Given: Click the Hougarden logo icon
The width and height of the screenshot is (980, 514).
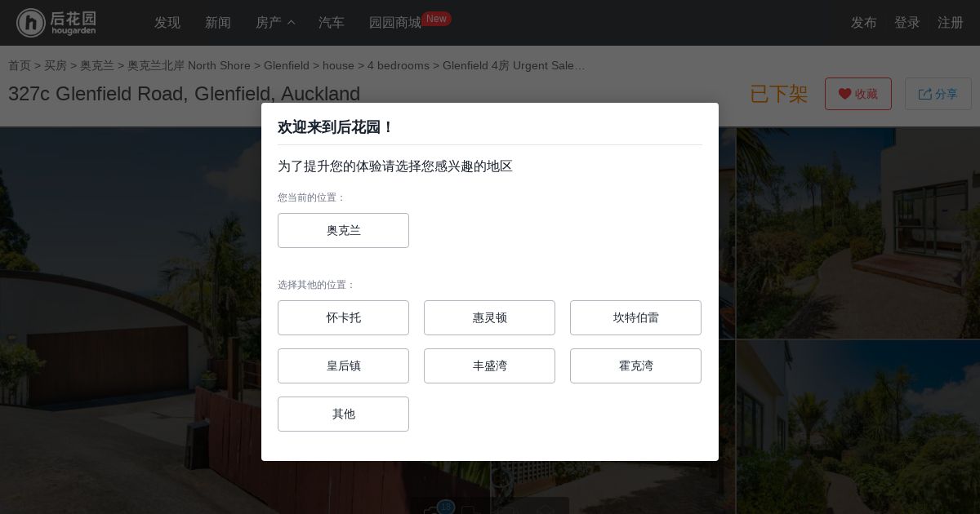Looking at the screenshot, I should pyautogui.click(x=31, y=23).
